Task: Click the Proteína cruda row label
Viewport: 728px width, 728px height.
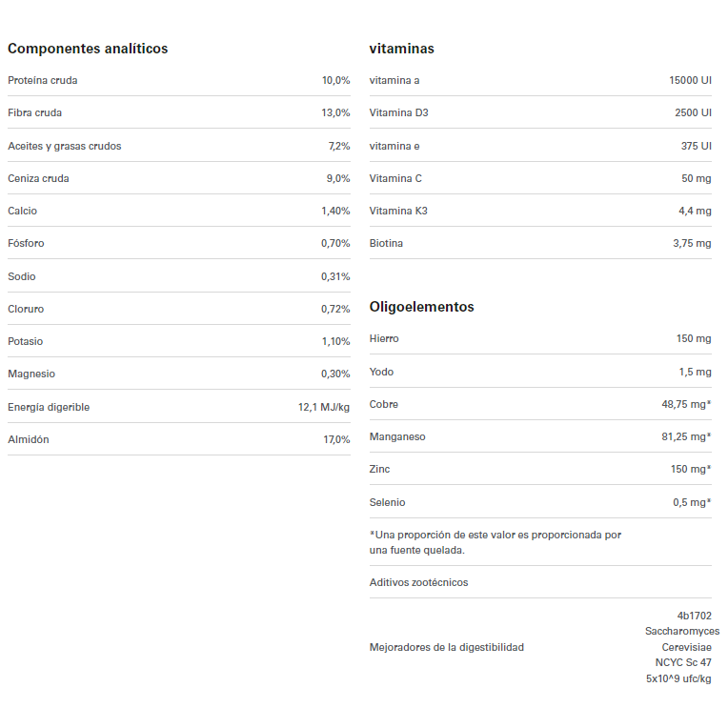Action: click(x=43, y=80)
